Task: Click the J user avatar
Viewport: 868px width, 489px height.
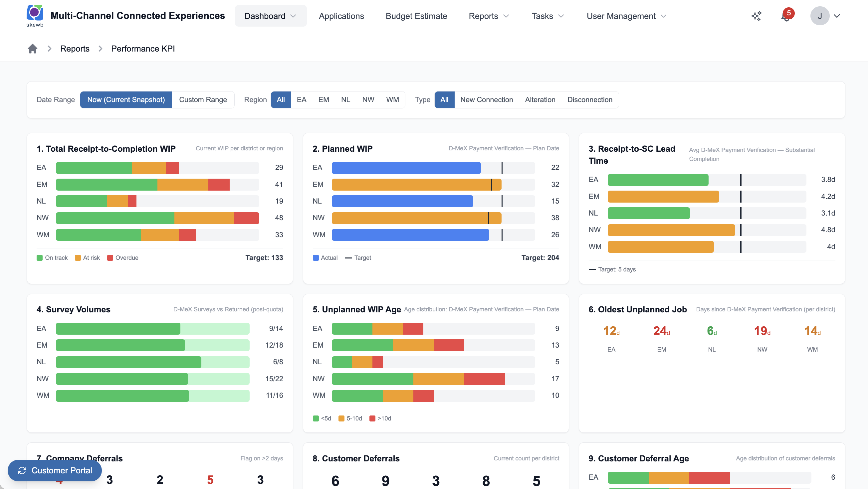Action: 819,16
